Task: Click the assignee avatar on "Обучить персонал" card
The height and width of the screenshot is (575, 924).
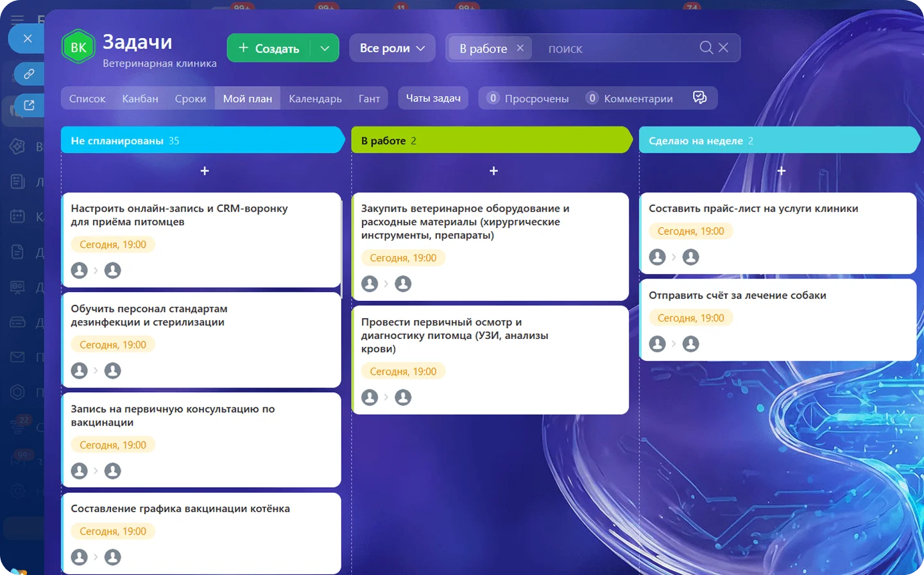Action: click(113, 370)
